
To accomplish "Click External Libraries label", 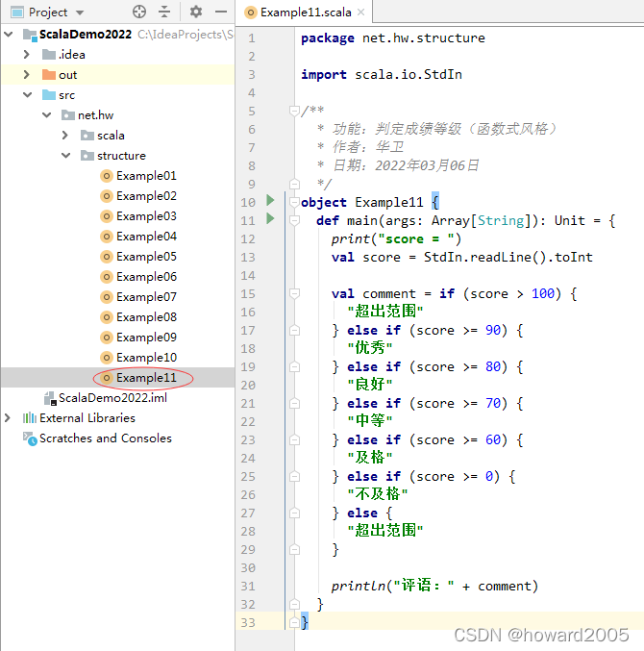I will point(87,417).
